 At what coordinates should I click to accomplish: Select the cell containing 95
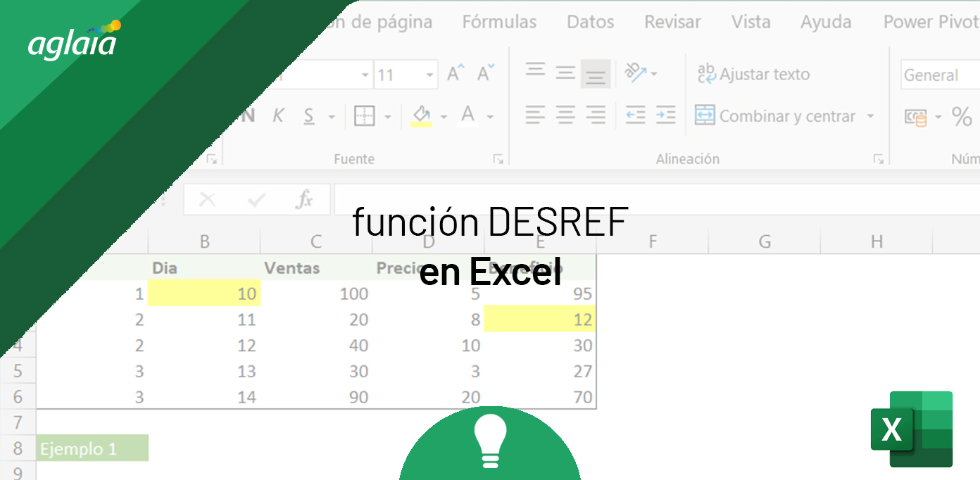pos(540,293)
